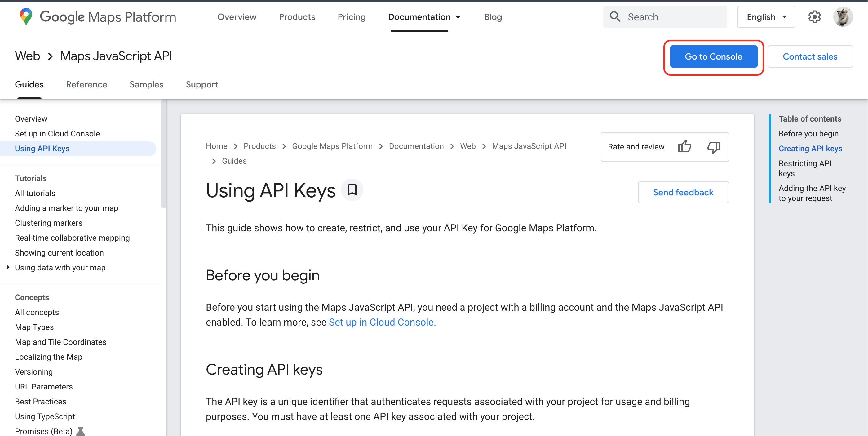
Task: Open Versioning concept
Action: tap(34, 371)
